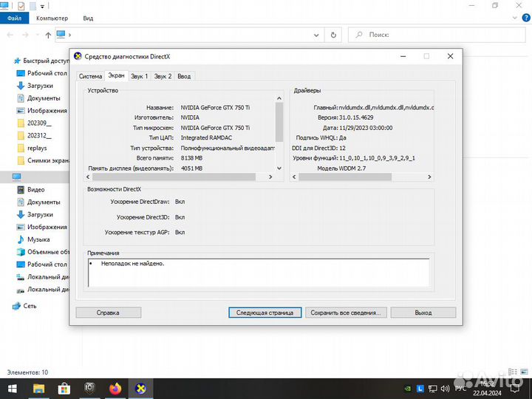The height and width of the screenshot is (399, 532).
Task: Open Microsoft Store from the taskbar
Action: click(64, 388)
